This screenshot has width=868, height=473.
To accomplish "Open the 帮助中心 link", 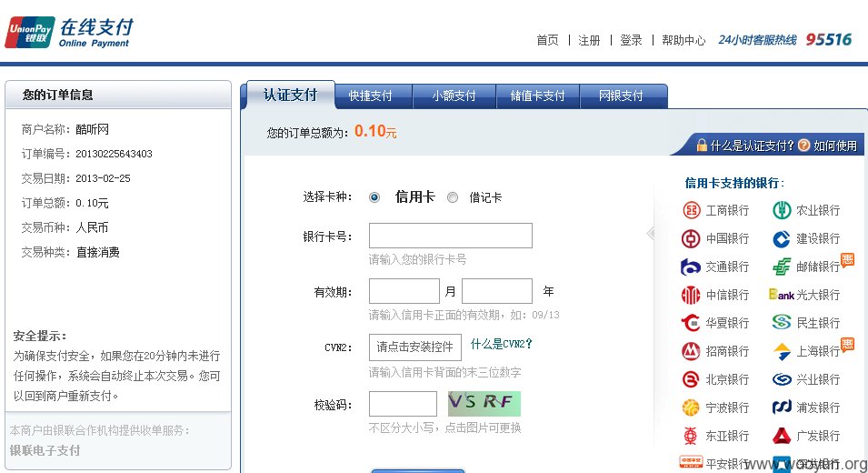I will pyautogui.click(x=683, y=40).
